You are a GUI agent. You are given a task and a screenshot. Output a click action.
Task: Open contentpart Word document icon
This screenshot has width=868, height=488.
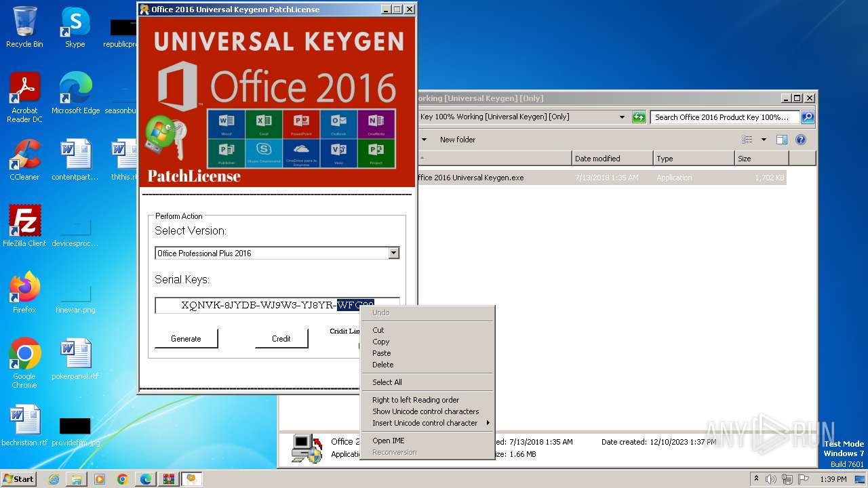pos(75,160)
